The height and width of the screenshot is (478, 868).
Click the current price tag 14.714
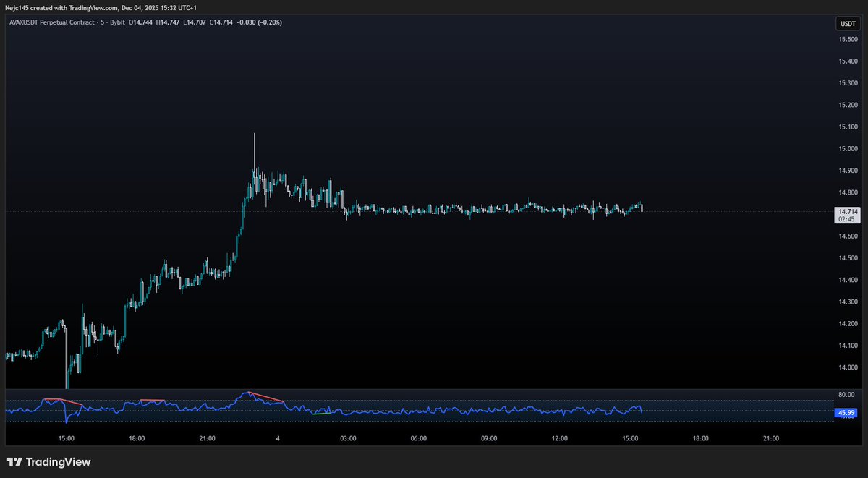pos(846,210)
